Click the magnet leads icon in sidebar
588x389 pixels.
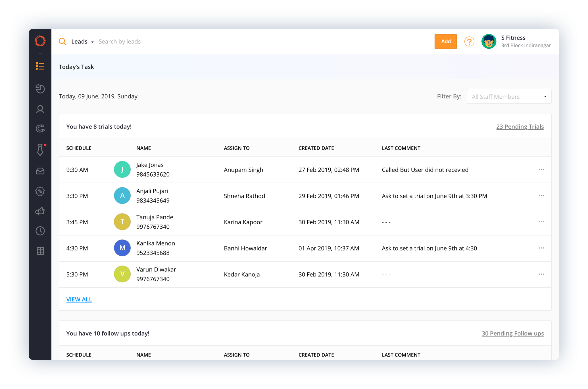click(40, 129)
